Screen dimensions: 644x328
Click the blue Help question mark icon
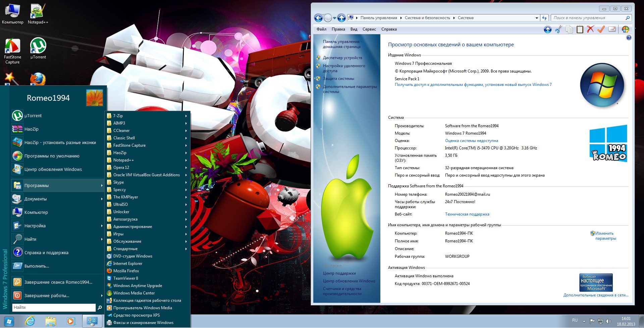pos(629,38)
